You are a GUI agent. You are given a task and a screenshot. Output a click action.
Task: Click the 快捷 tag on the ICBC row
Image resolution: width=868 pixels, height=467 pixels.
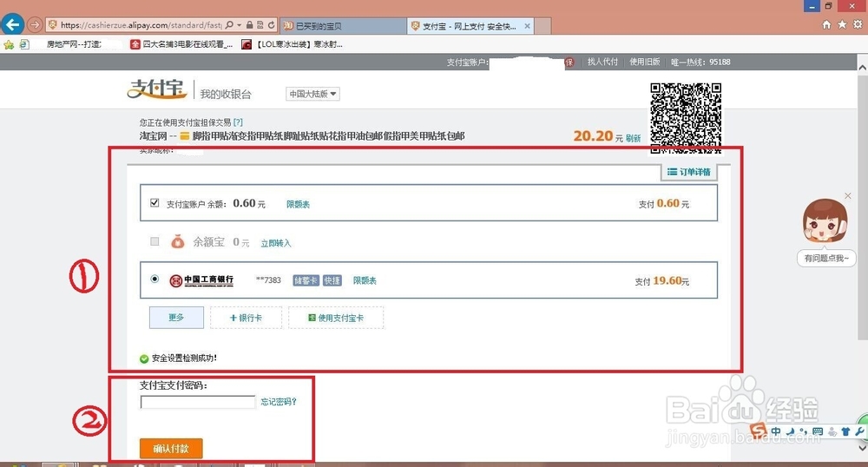pyautogui.click(x=332, y=280)
